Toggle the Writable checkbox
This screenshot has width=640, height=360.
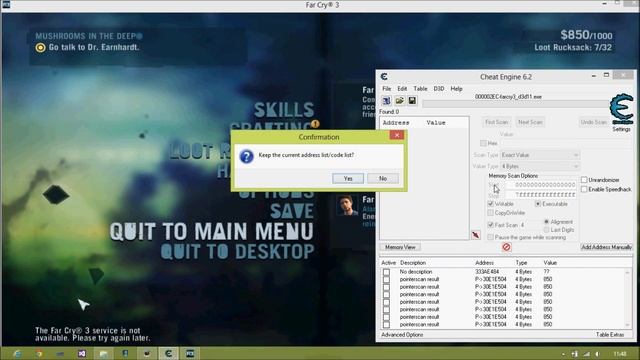pos(491,204)
